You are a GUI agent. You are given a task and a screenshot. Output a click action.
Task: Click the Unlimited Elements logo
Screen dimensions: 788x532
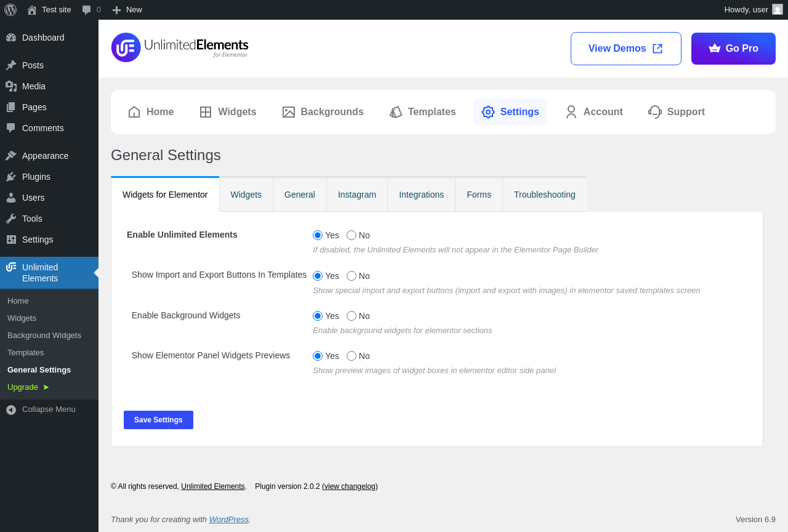[180, 47]
